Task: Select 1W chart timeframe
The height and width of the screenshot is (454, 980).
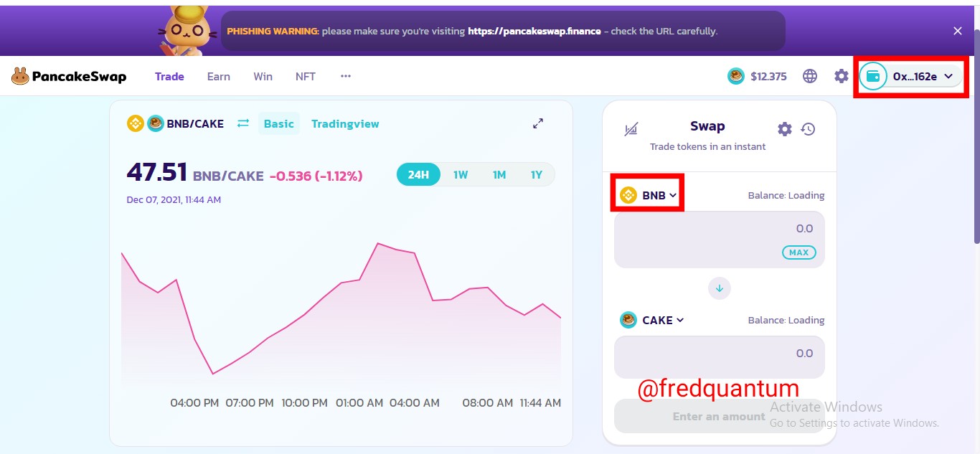Action: (x=461, y=174)
